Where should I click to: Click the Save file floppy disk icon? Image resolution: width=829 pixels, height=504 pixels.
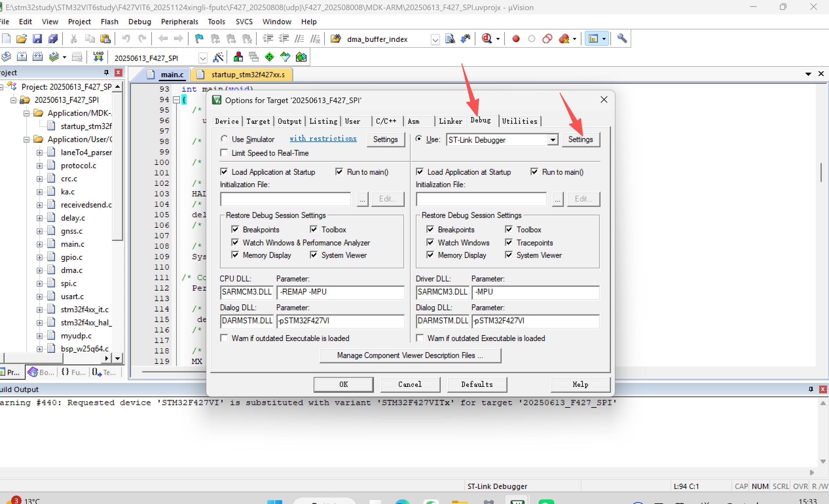(37, 39)
